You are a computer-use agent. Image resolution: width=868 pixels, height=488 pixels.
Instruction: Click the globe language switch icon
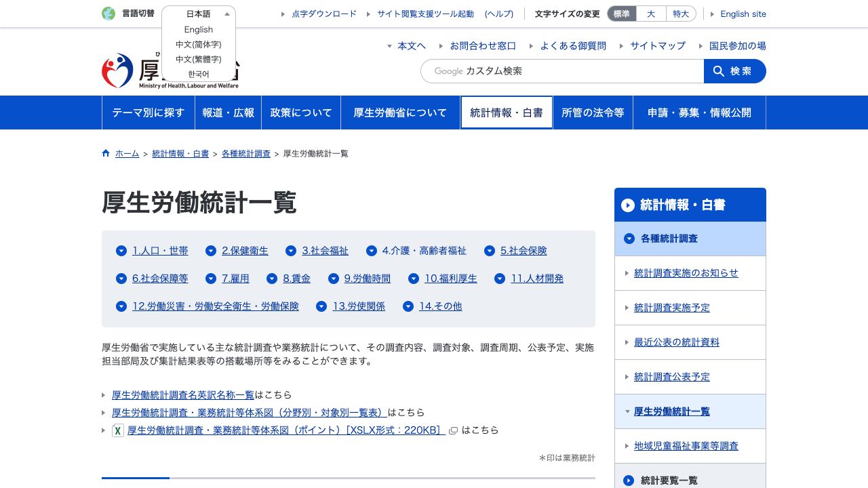coord(108,14)
